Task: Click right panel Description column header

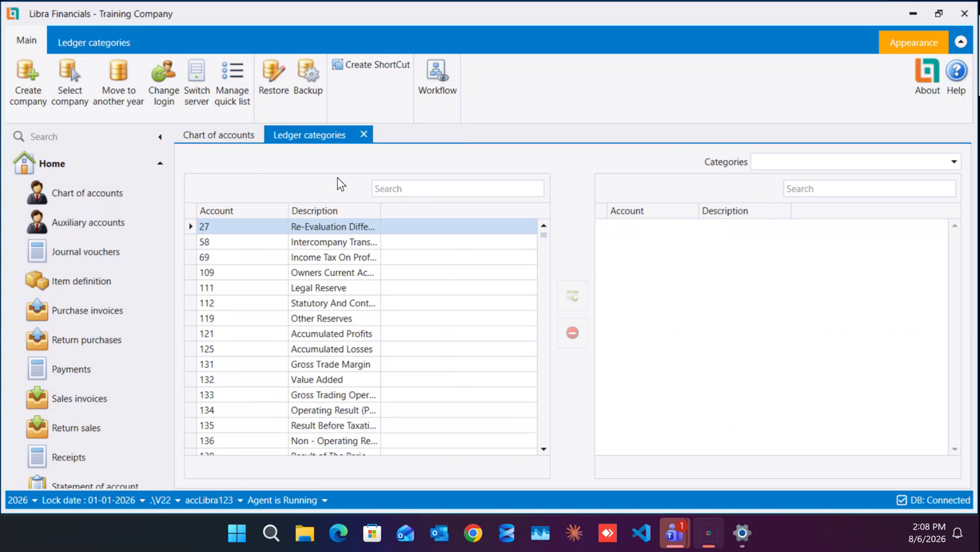Action: 745,211
